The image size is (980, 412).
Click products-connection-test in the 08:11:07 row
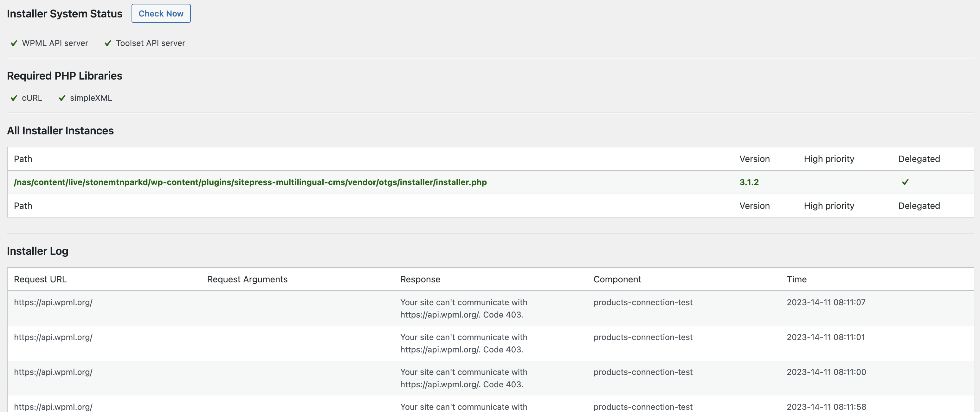[643, 302]
